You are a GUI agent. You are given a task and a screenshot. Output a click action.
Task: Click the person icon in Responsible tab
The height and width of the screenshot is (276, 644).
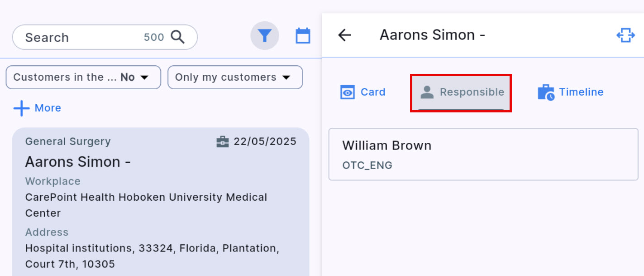[426, 92]
